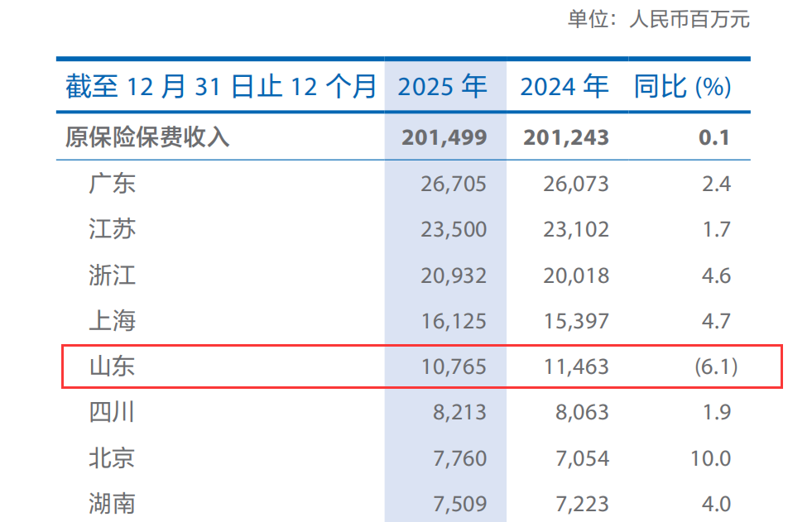Select the 湖南 row label
The width and height of the screenshot is (812, 522).
pyautogui.click(x=112, y=502)
